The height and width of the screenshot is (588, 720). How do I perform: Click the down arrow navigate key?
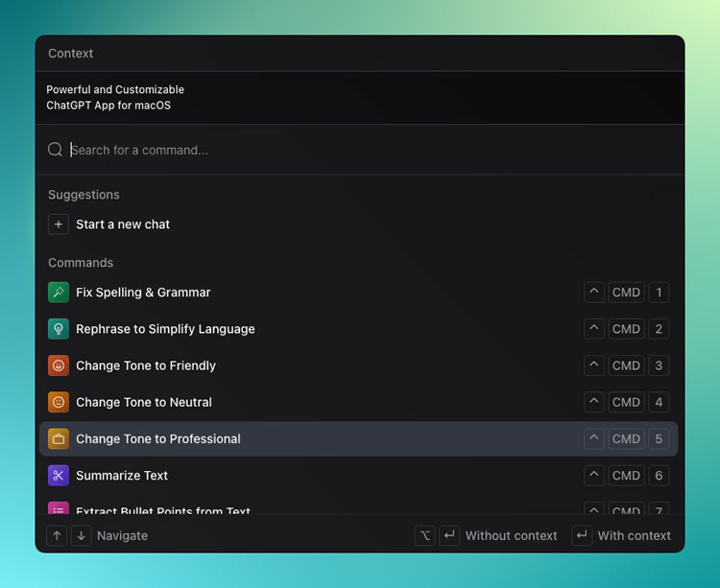click(82, 535)
